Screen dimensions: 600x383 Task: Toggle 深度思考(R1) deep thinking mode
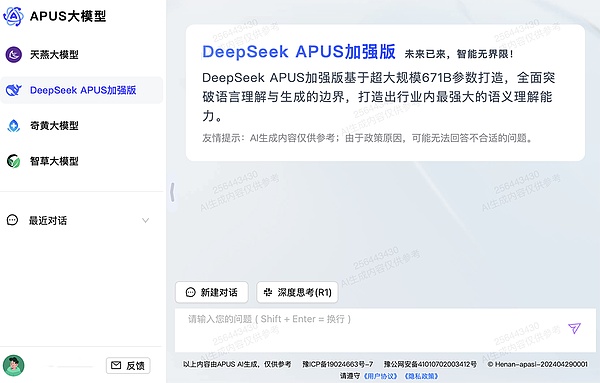coord(297,292)
